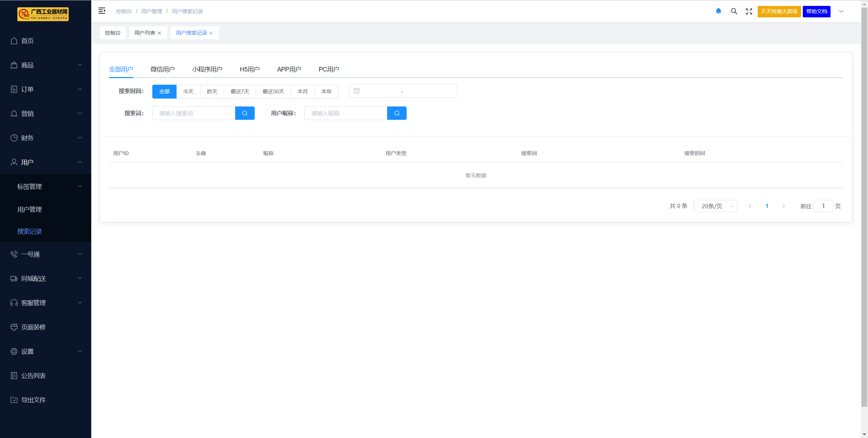Viewport: 868px width, 438px height.
Task: Click the 请输入搜索词 input field
Action: coord(194,113)
